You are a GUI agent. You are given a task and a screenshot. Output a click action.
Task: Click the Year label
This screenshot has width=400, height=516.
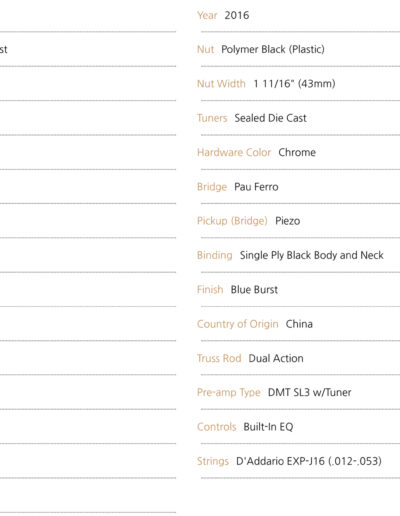[x=207, y=15]
